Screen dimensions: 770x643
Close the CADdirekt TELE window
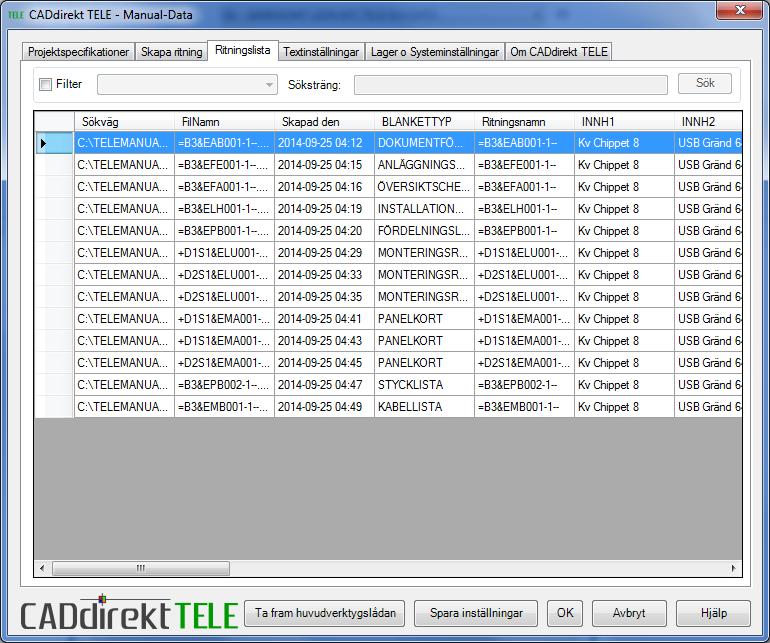(x=741, y=10)
